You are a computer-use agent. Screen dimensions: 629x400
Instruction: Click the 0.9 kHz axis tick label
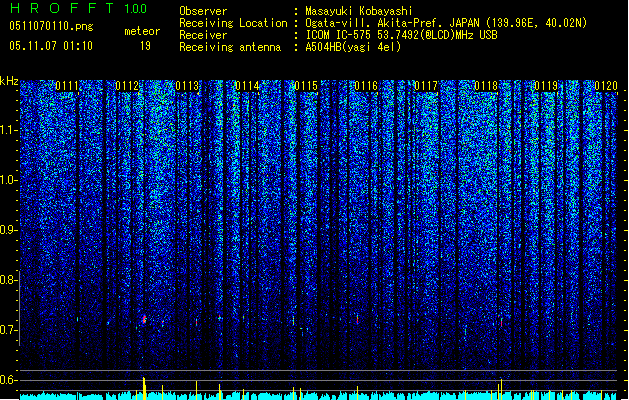8,230
